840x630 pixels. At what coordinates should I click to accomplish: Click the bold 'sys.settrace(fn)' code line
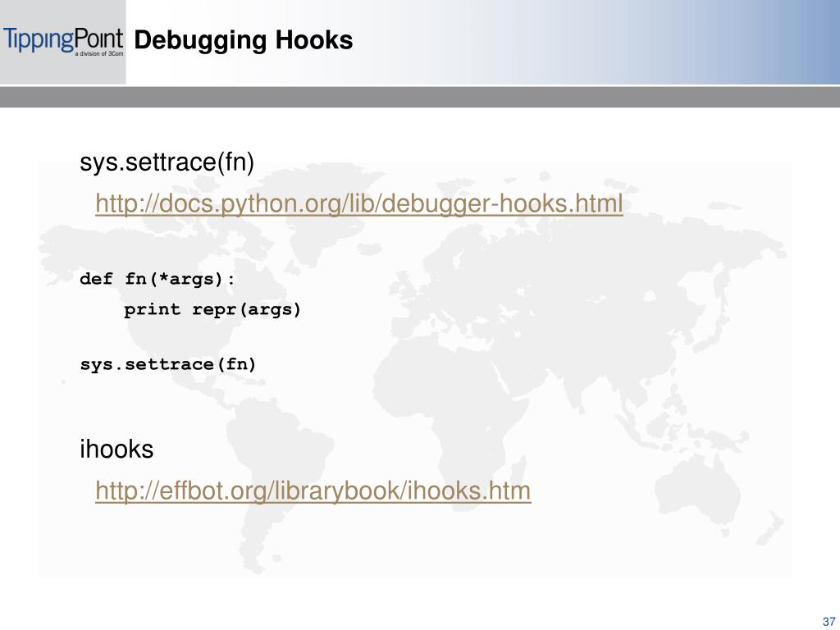tap(167, 365)
